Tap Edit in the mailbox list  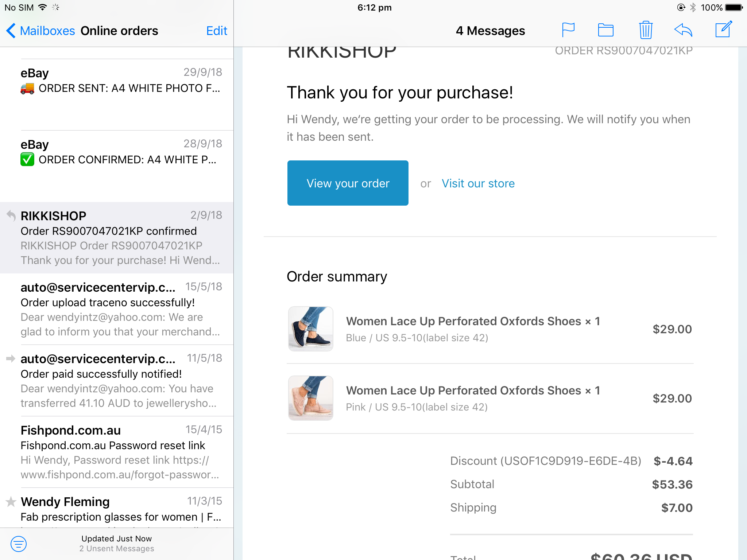tap(217, 31)
